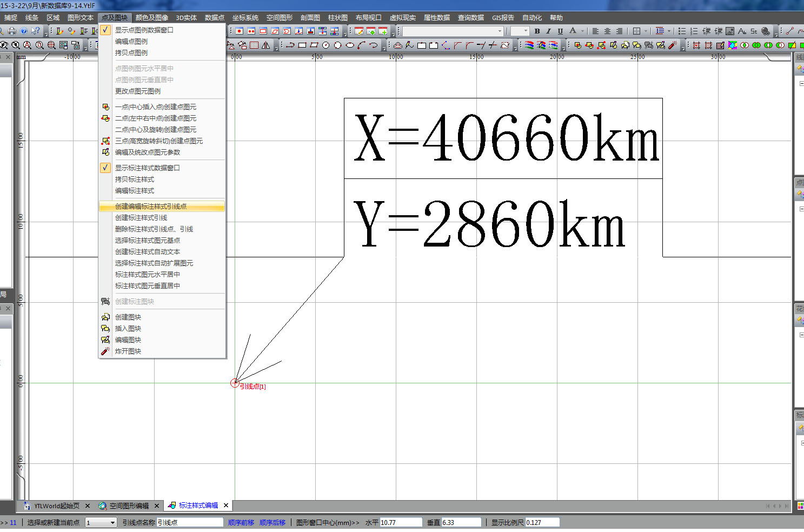Open the blue Help question-mark icon
This screenshot has height=532, width=804.
pos(24,31)
